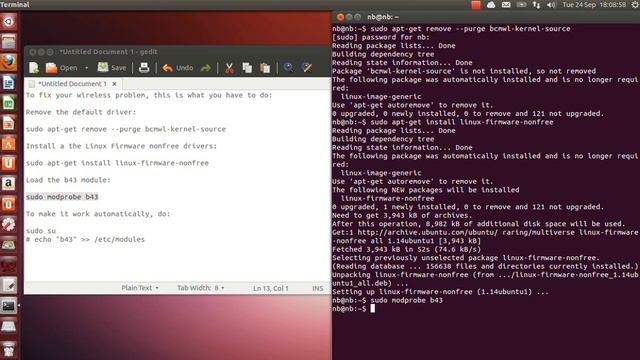
Task: Switch to gedit text editor launcher icon
Action: click(9, 285)
